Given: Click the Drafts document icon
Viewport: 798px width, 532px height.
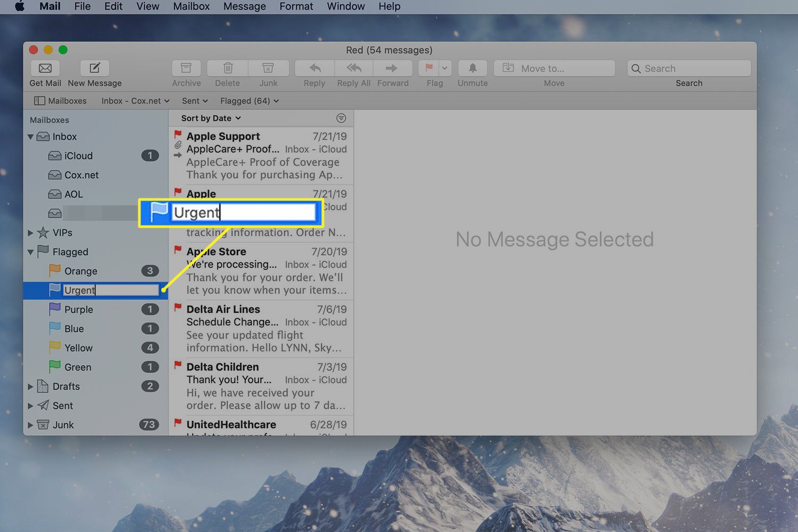Looking at the screenshot, I should 43,386.
